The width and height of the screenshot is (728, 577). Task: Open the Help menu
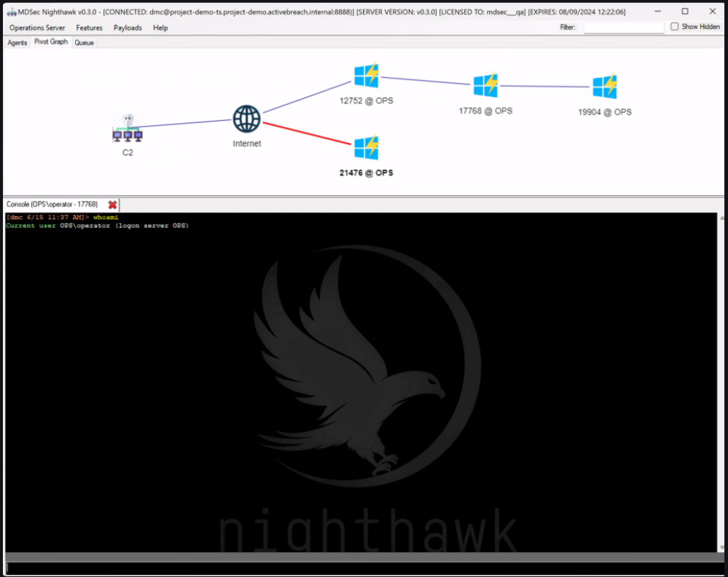(160, 28)
